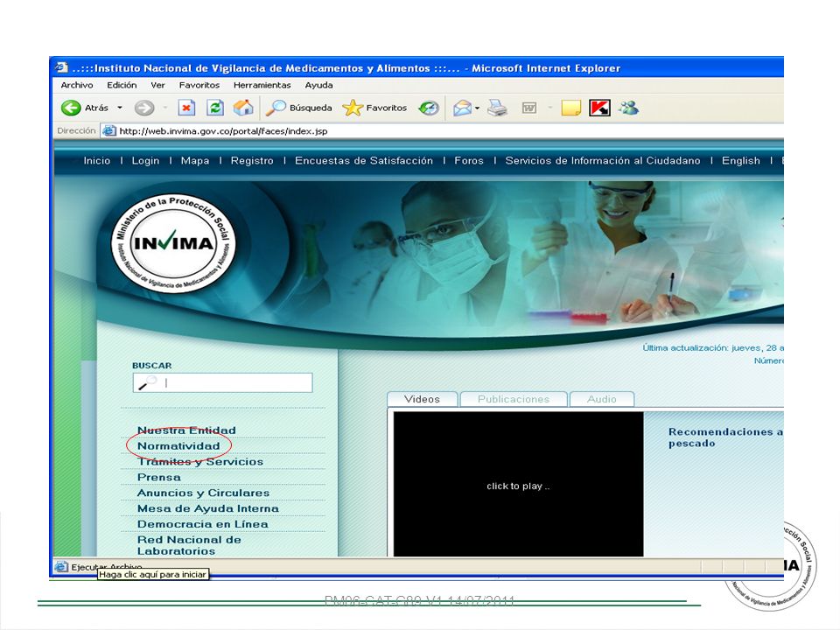
Task: Click the Login navigation link
Action: coord(146,161)
